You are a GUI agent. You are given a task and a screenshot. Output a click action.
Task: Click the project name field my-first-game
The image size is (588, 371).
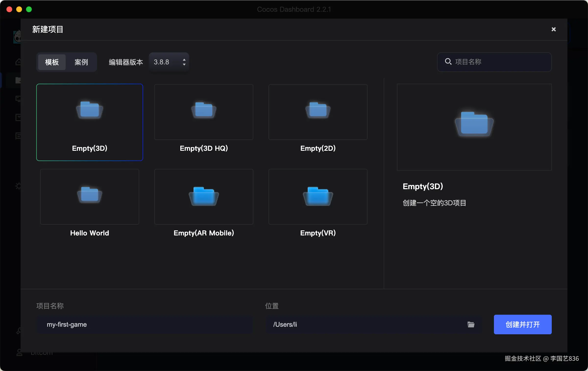click(x=145, y=325)
